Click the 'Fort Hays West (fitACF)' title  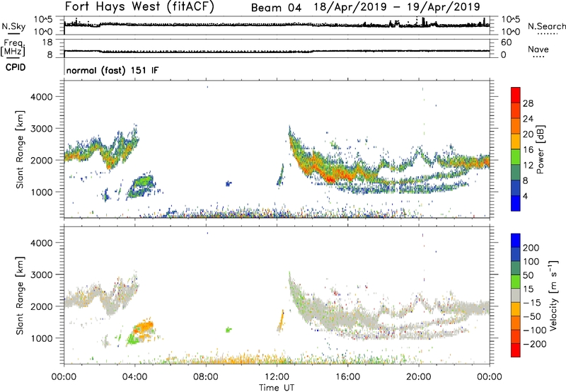pos(139,7)
